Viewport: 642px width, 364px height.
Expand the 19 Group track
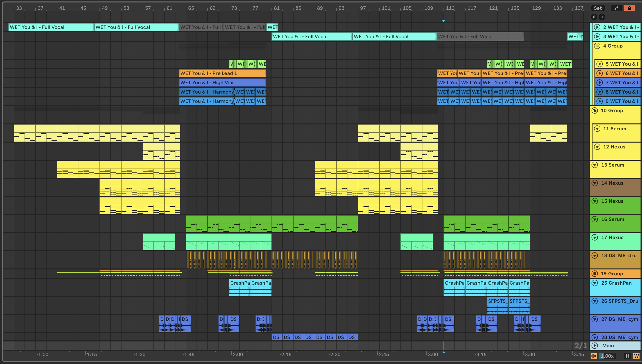(595, 274)
